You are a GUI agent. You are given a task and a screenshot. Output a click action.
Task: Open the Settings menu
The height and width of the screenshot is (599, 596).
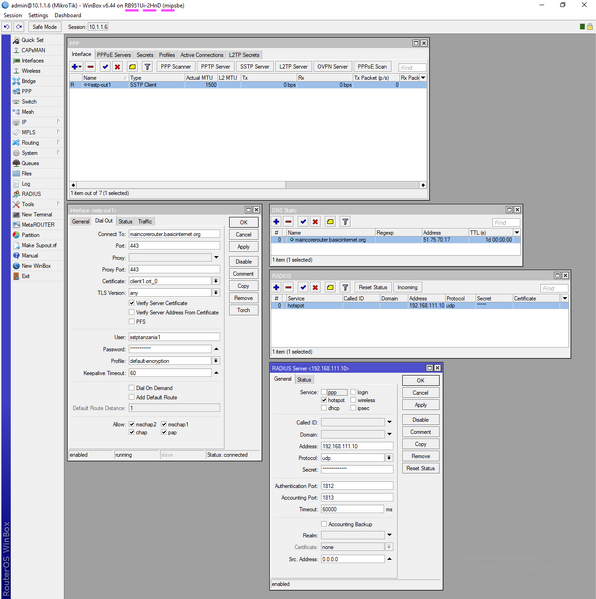[38, 15]
